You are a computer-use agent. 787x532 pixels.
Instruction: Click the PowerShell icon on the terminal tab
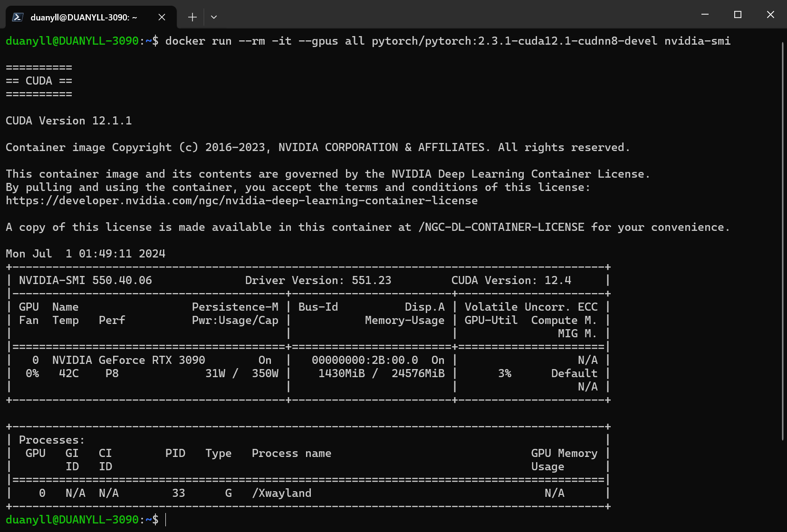point(17,17)
